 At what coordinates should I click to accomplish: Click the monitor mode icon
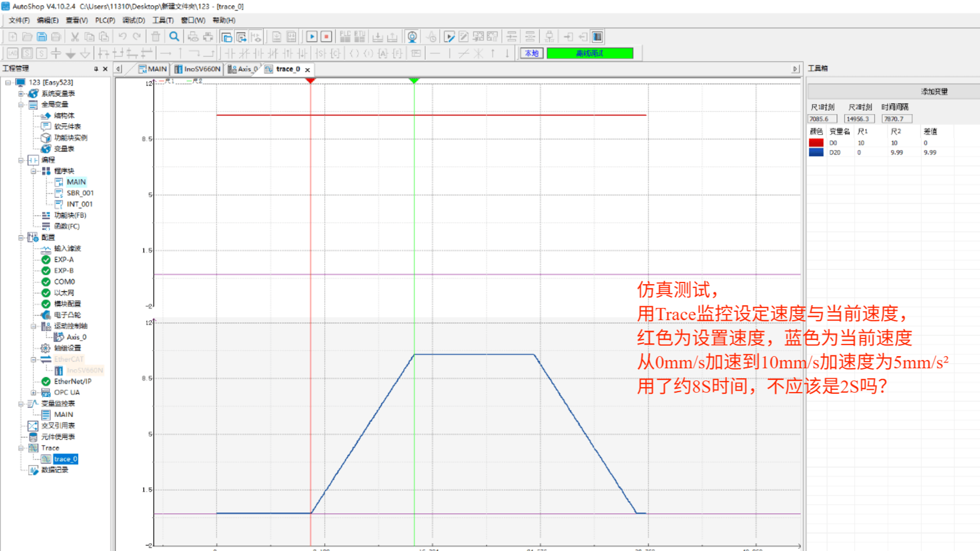[x=412, y=37]
